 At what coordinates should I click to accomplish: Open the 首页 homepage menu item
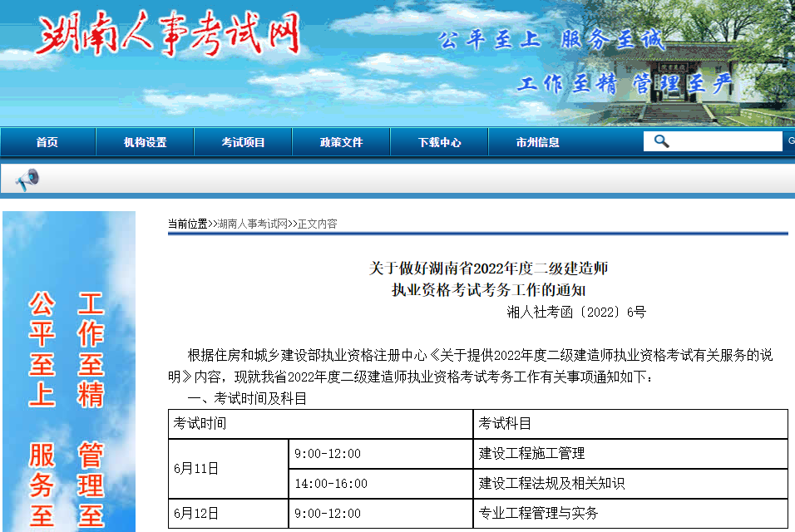[x=47, y=141]
